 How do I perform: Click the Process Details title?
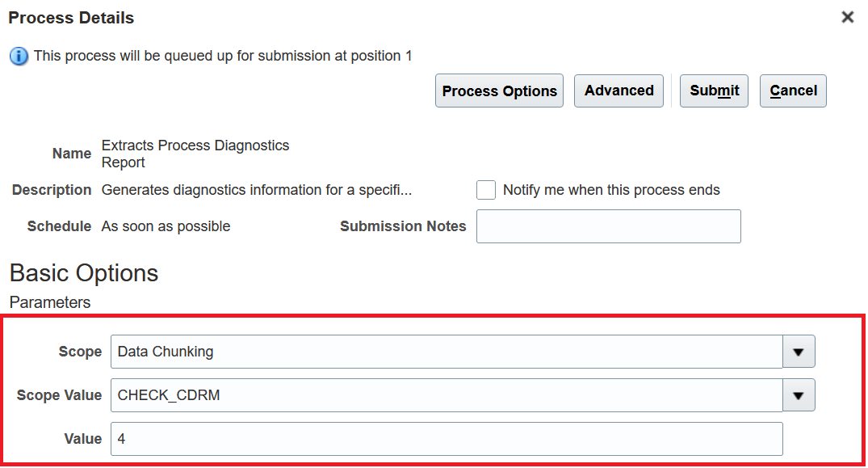pyautogui.click(x=71, y=18)
